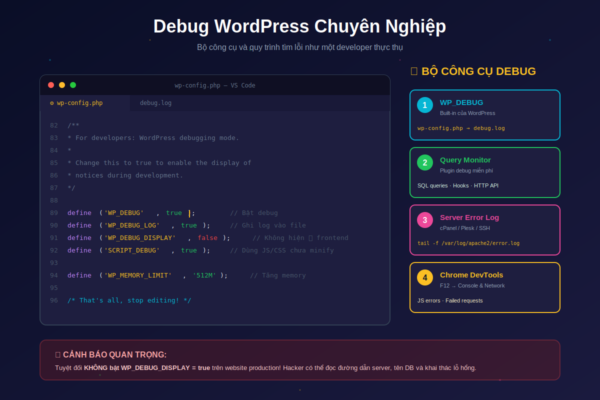Image resolution: width=600 pixels, height=400 pixels.
Task: Click the 'Plugin debug miễn phí' subtitle
Action: 466,170
